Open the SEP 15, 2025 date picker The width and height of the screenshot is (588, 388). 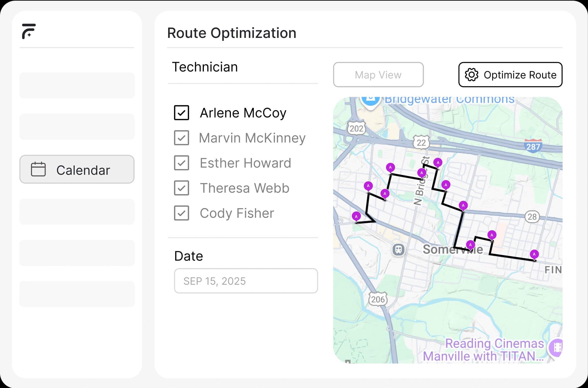(x=246, y=281)
